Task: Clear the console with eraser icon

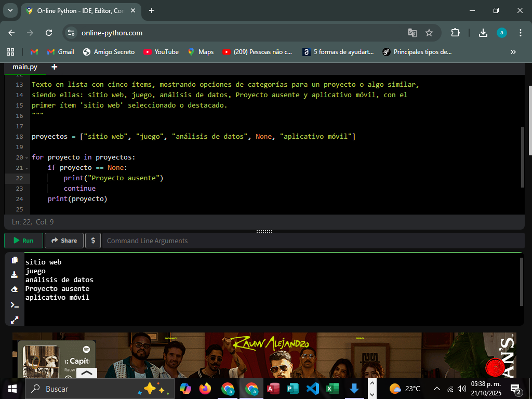Action: [x=15, y=289]
